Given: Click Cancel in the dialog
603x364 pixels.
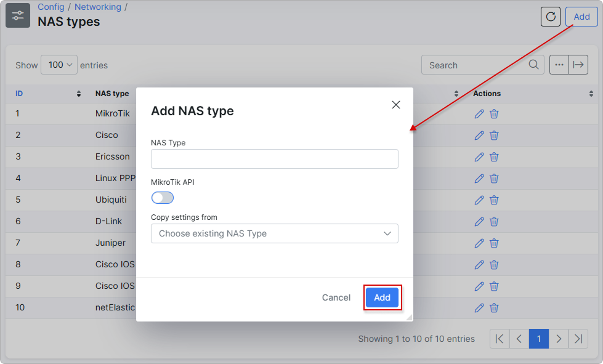Looking at the screenshot, I should pyautogui.click(x=336, y=297).
